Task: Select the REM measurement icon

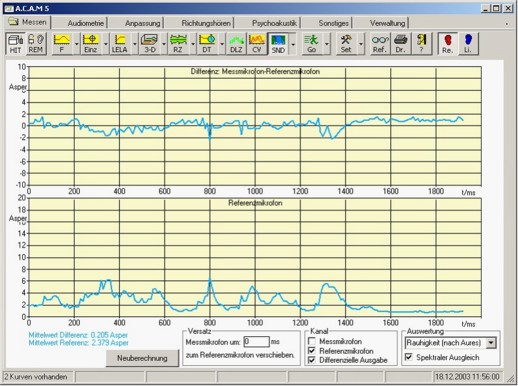Action: click(x=35, y=44)
